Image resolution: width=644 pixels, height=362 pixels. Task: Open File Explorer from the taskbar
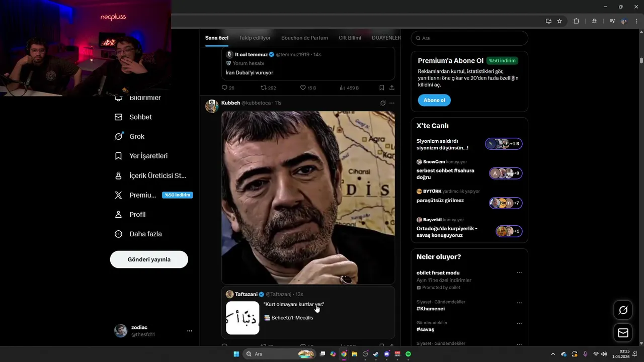[355, 354]
